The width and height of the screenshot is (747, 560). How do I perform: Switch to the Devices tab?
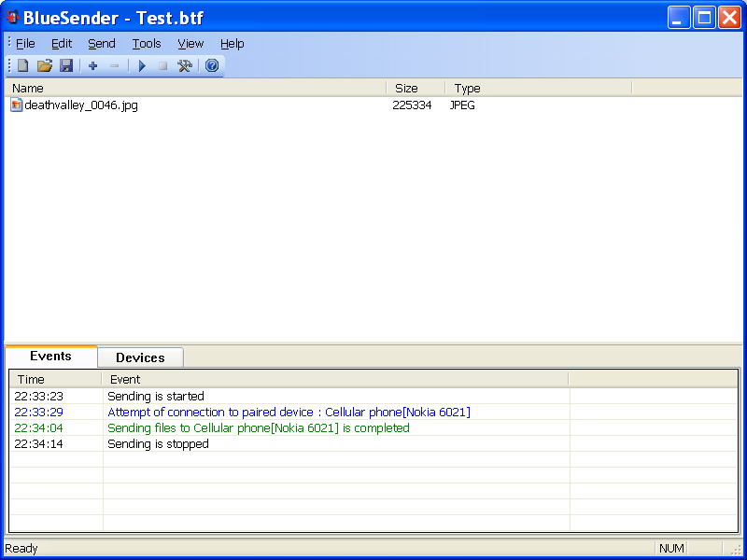(x=140, y=357)
